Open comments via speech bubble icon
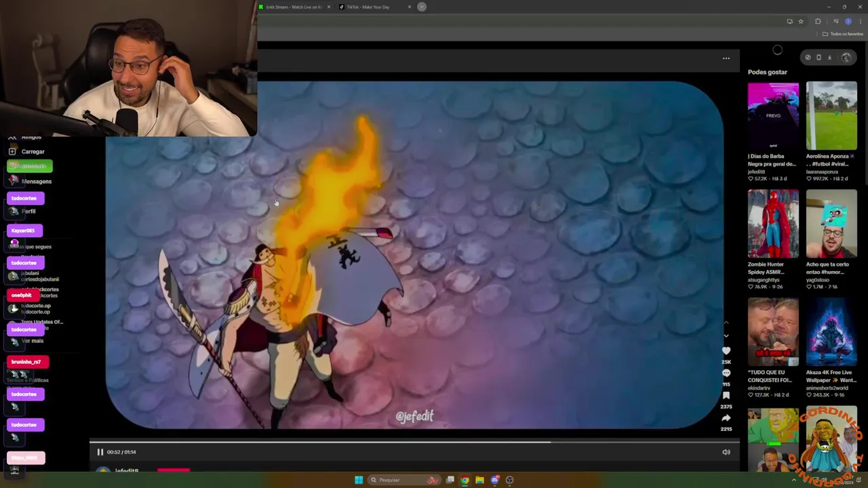868x488 pixels. pyautogui.click(x=726, y=373)
